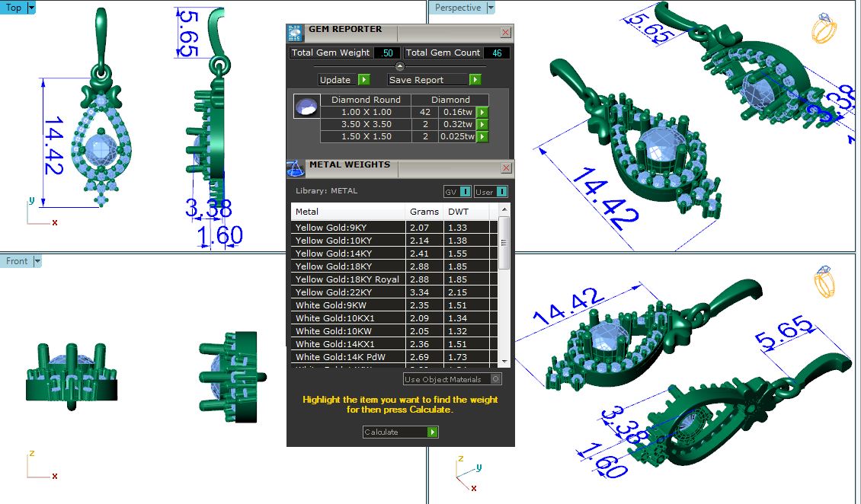
Task: Collapse Gem Reporter using round arrow handle
Action: [x=400, y=66]
